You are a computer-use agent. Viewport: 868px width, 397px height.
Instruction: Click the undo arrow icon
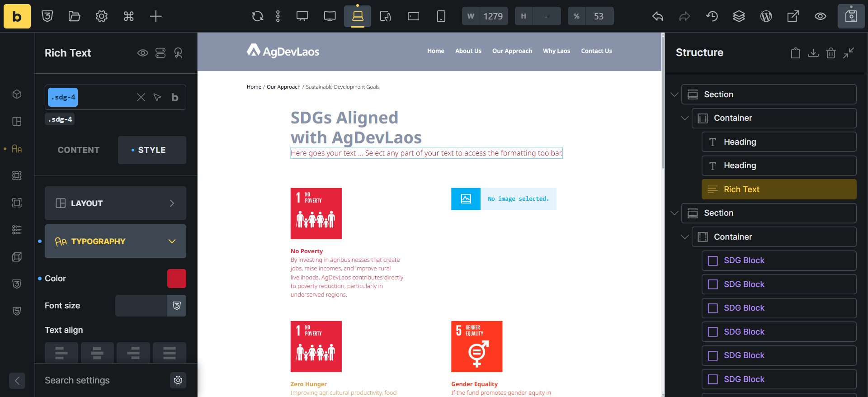coord(658,16)
